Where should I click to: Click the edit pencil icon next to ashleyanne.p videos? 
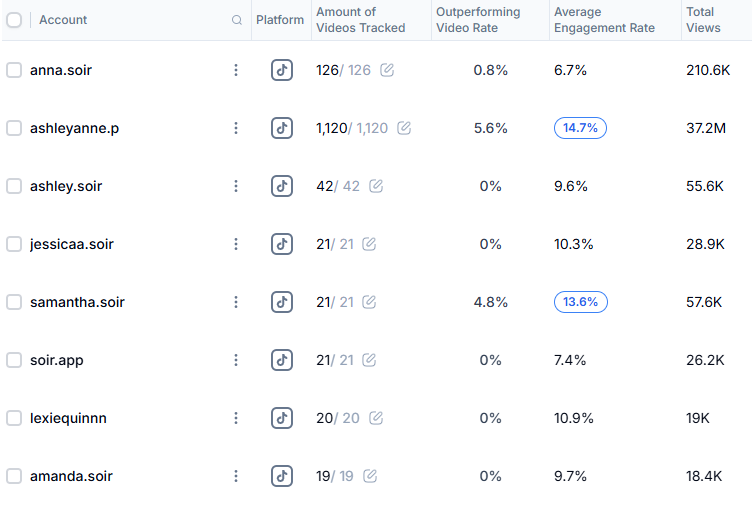click(x=404, y=128)
